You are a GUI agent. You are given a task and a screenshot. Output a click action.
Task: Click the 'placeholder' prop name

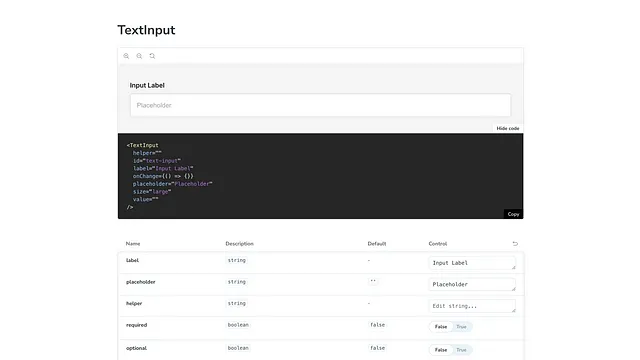click(x=140, y=282)
